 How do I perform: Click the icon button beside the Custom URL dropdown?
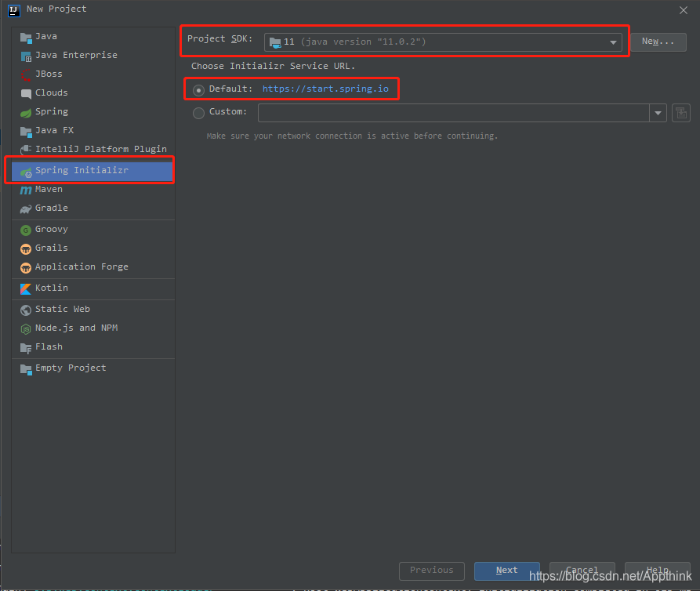pos(680,113)
